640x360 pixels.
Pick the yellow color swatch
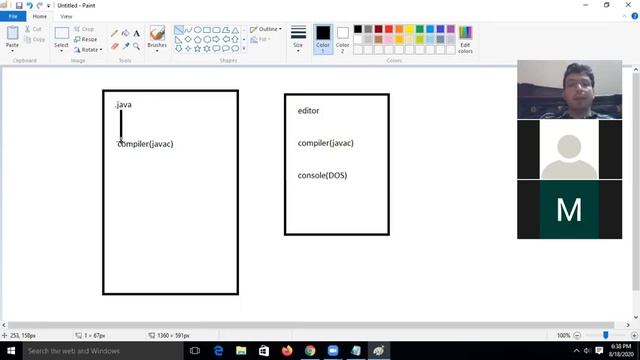[409, 29]
